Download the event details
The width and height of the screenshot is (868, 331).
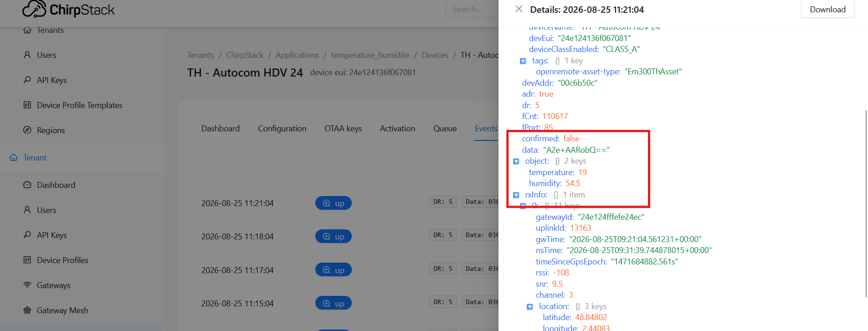pos(827,9)
